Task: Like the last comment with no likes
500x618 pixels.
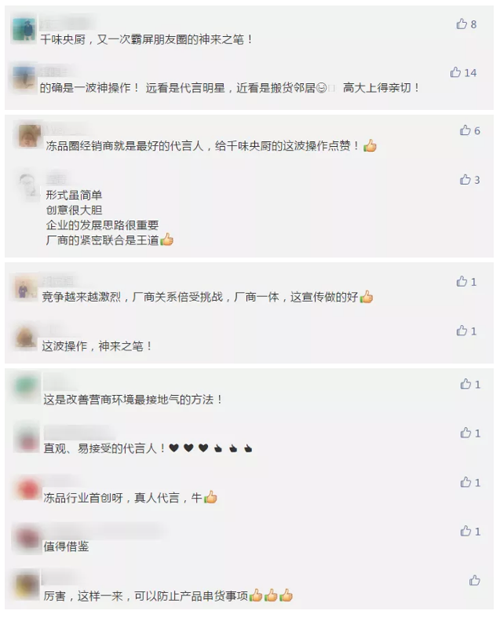Action: point(474,580)
